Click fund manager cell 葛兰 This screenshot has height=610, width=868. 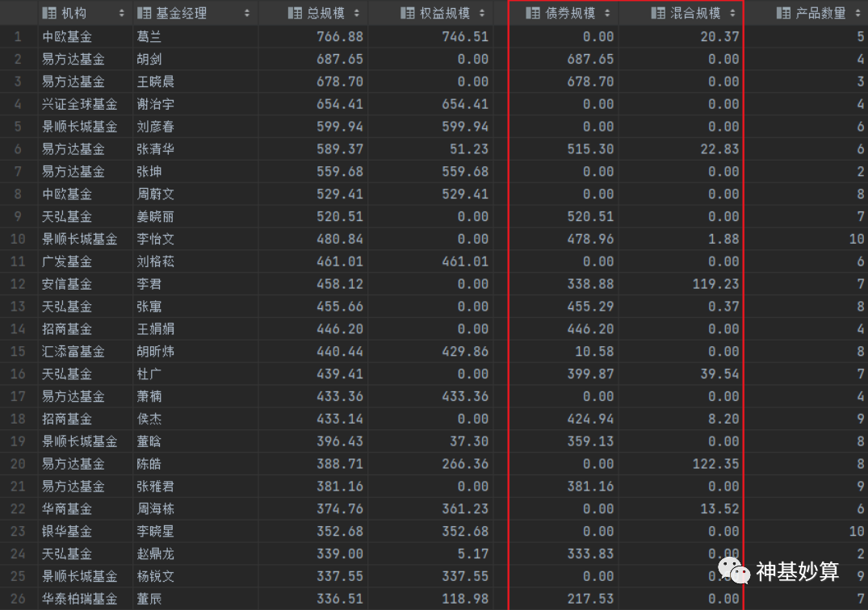point(149,37)
